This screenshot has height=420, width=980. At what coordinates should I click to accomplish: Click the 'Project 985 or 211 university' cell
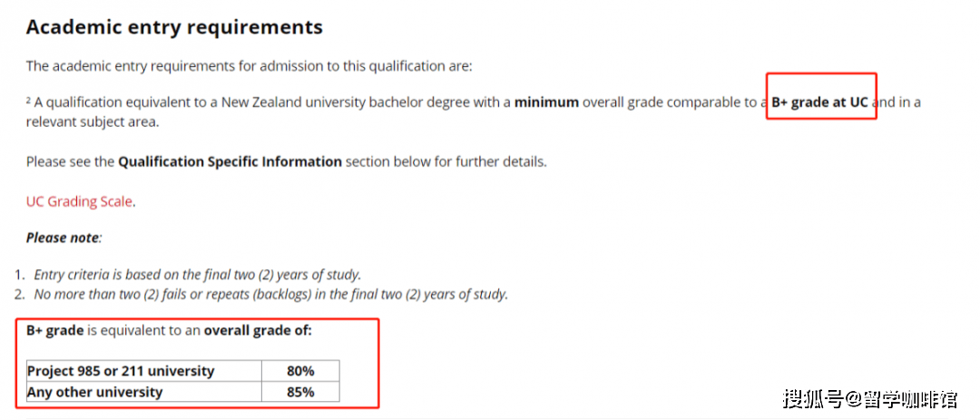pyautogui.click(x=144, y=371)
